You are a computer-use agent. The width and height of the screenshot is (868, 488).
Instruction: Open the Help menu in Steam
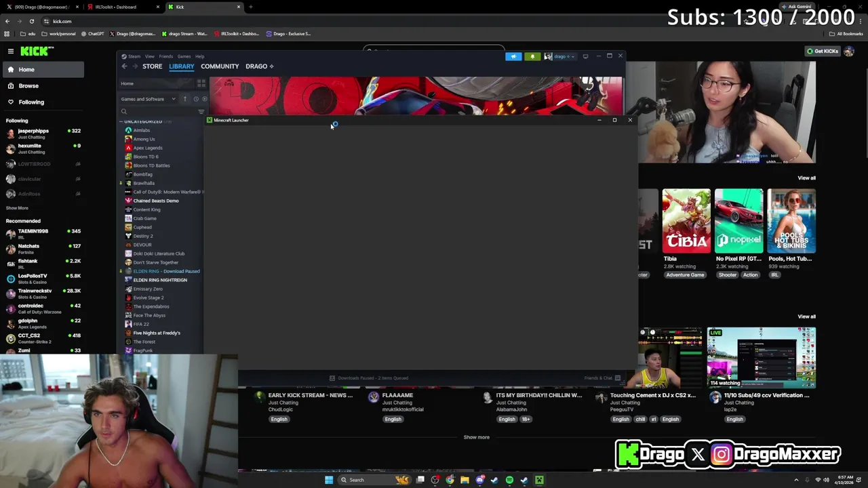tap(199, 56)
